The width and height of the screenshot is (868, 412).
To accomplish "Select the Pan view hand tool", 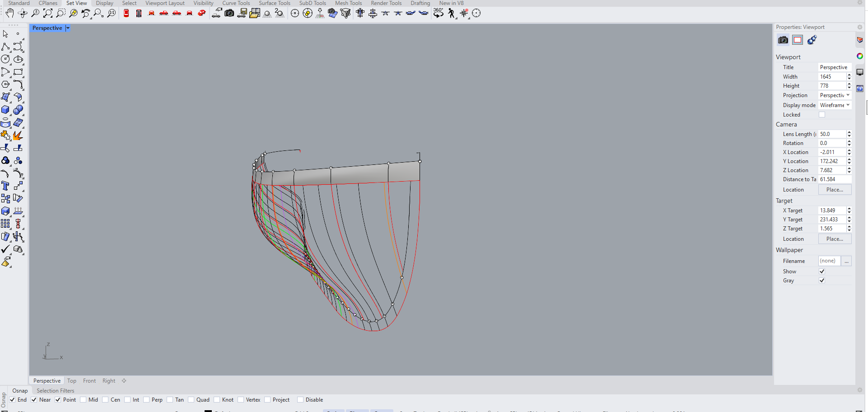I will 9,13.
